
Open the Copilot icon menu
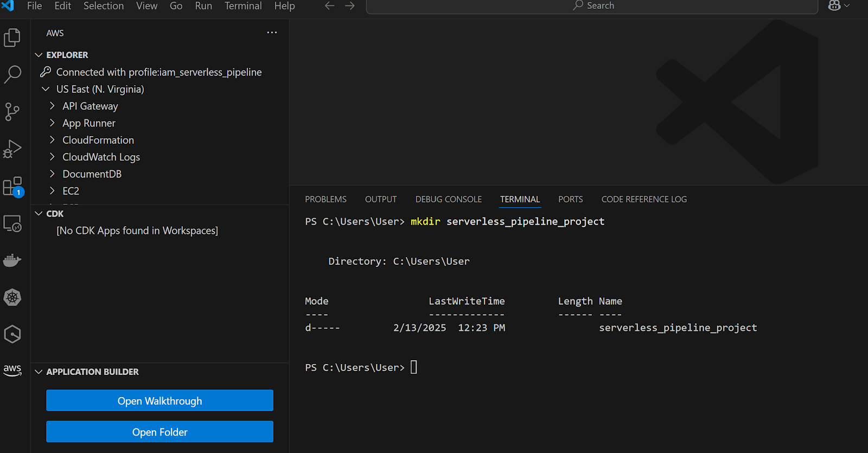(x=839, y=6)
